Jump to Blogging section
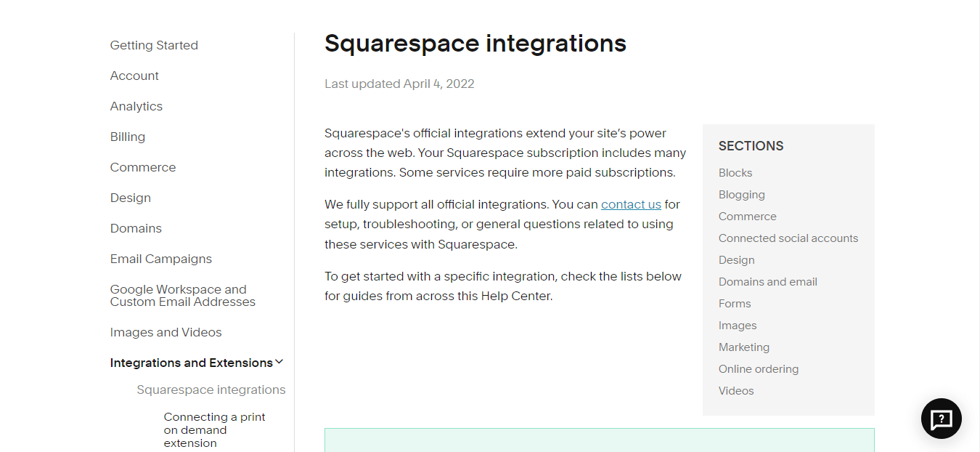Viewport: 980px width, 452px height. click(x=742, y=195)
